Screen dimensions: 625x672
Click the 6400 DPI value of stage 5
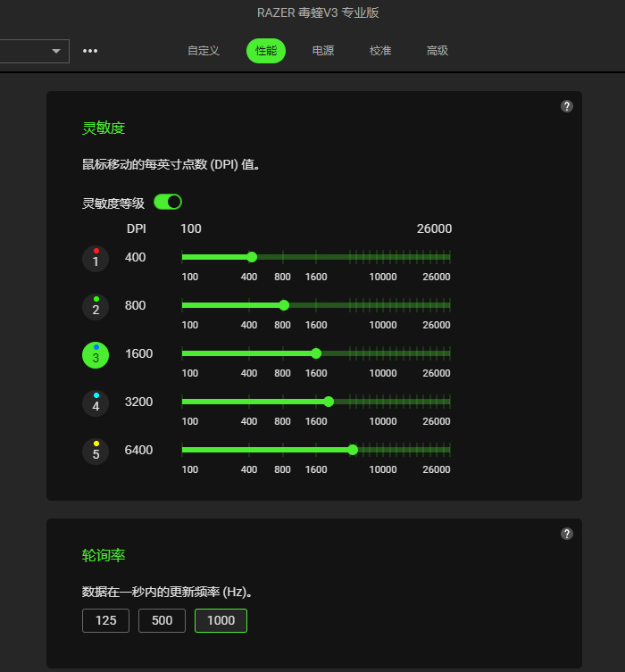click(x=138, y=450)
